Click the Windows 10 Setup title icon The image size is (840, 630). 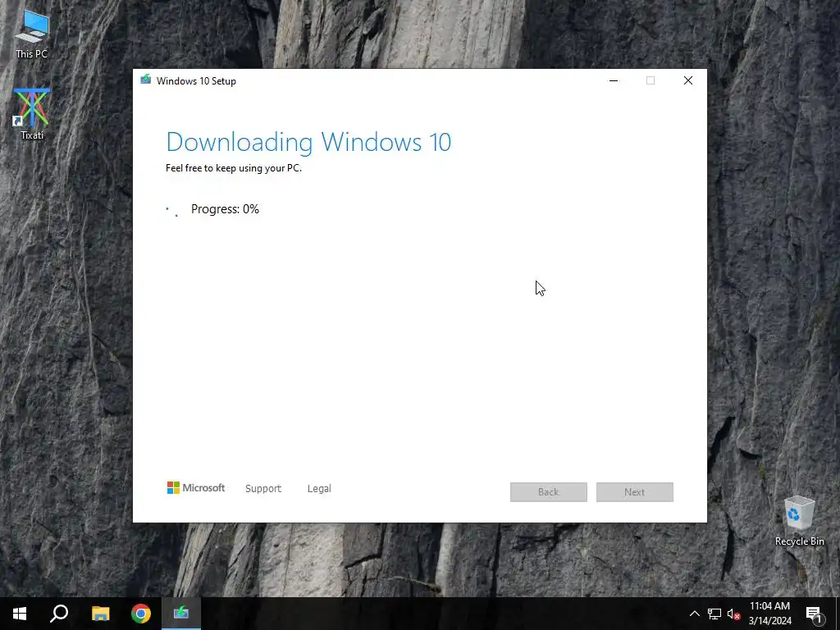146,80
